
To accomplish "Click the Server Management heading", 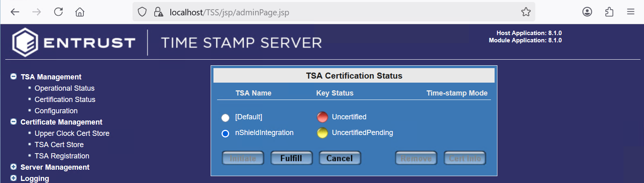I will [x=55, y=167].
